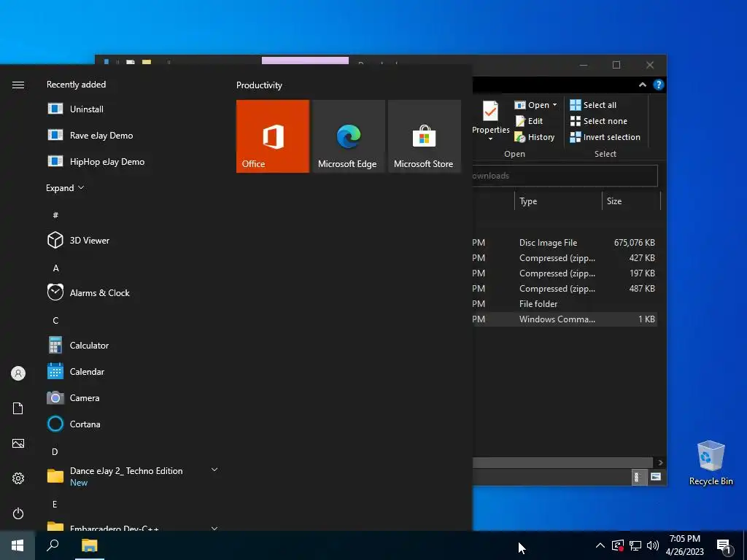Click History in Explorer ribbon
The height and width of the screenshot is (560, 747).
pyautogui.click(x=535, y=137)
